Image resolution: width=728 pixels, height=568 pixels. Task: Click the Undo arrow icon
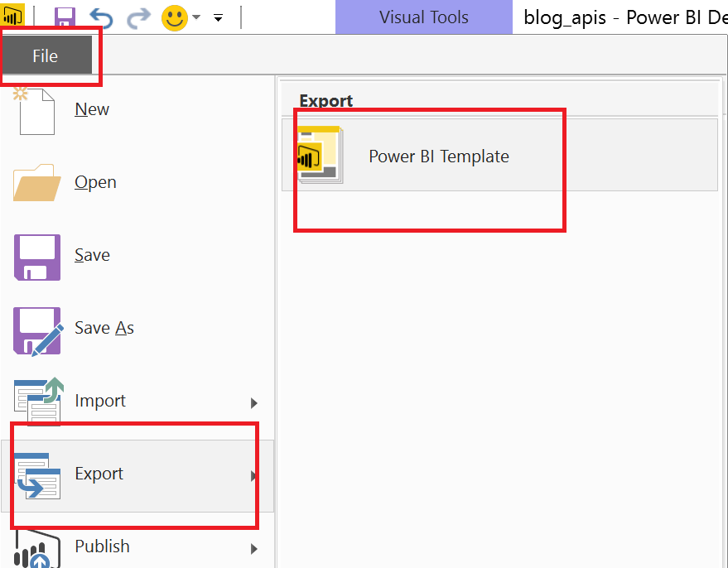coord(101,17)
